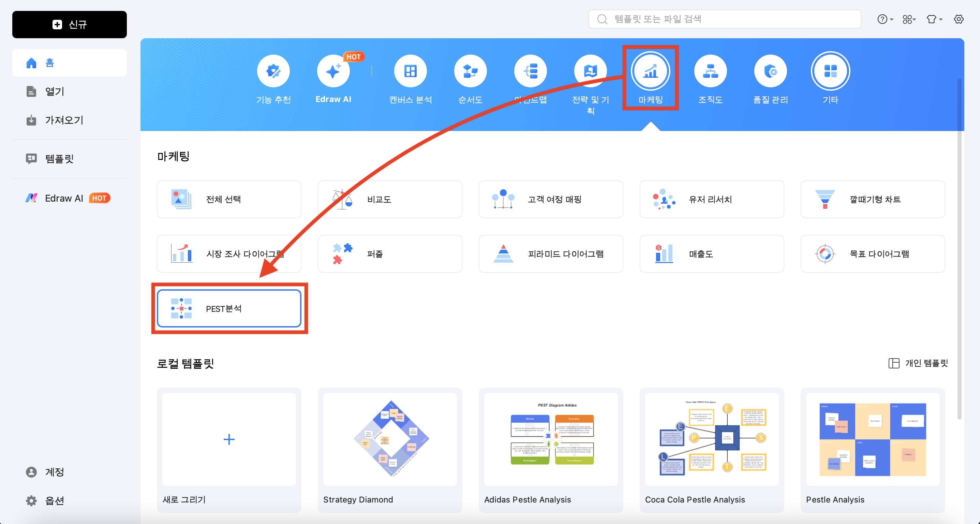Open the settings gear in top bar
980x524 pixels.
coord(958,19)
